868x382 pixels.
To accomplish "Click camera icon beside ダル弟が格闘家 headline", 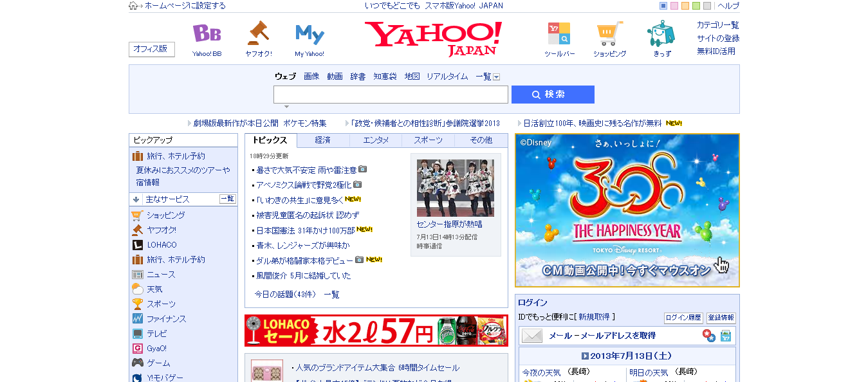I will coord(360,260).
